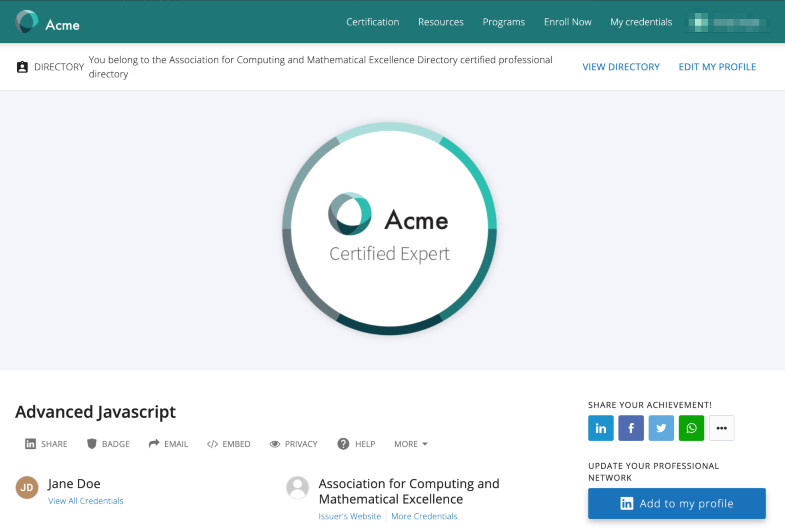
Task: Open the Certification nav menu
Action: [372, 22]
